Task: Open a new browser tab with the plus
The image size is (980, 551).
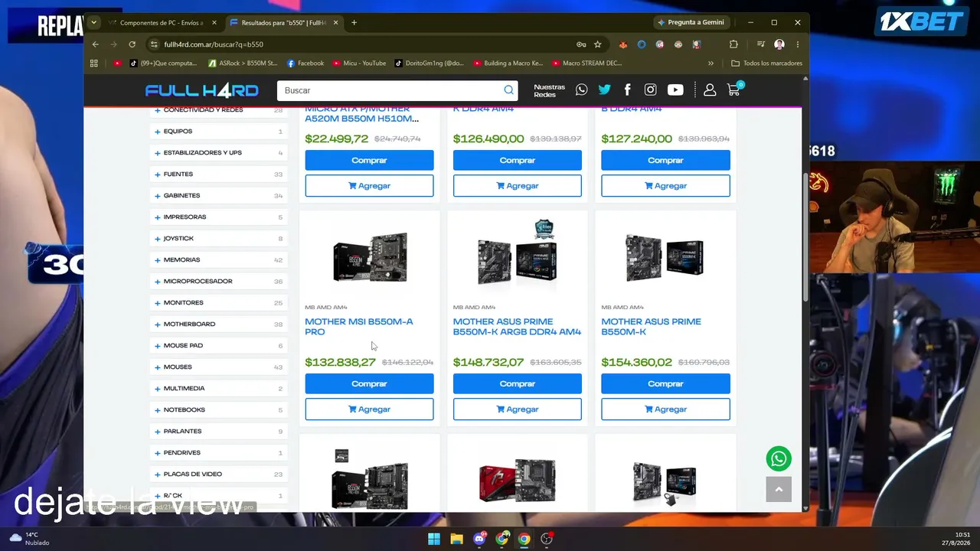Action: click(x=354, y=23)
